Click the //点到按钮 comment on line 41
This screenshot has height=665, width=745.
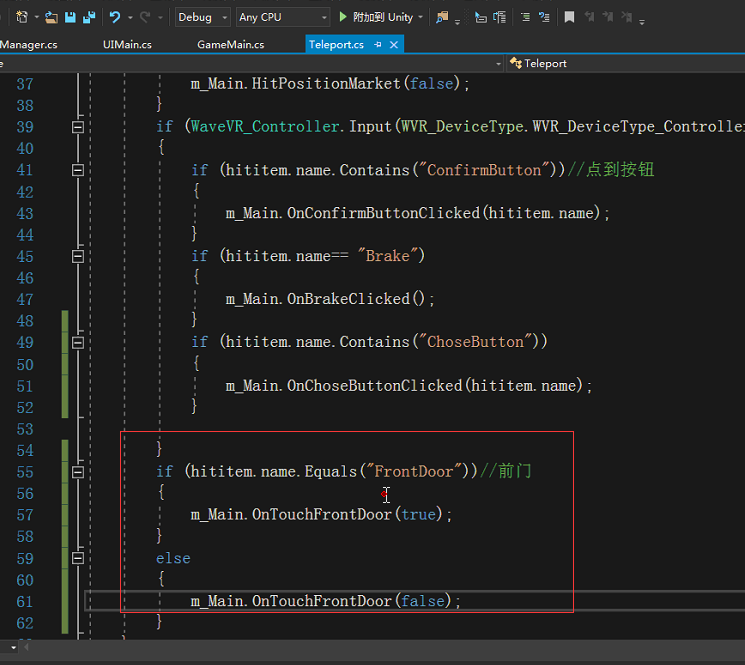(x=611, y=170)
